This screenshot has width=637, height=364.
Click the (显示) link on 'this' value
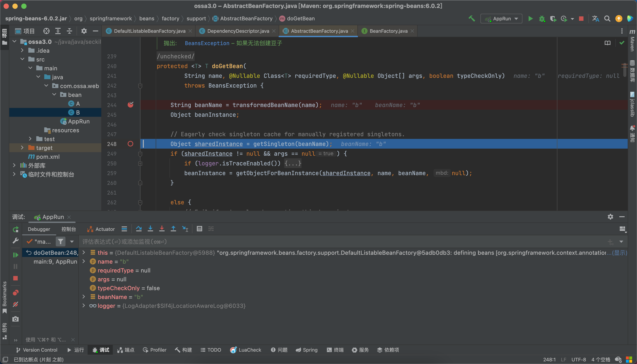(x=619, y=253)
